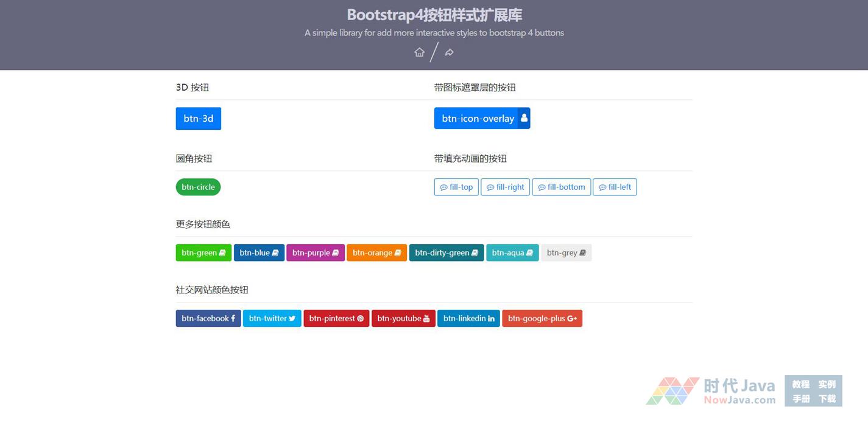The image size is (868, 437).
Task: Click the btn-google-plus button
Action: pyautogui.click(x=542, y=318)
